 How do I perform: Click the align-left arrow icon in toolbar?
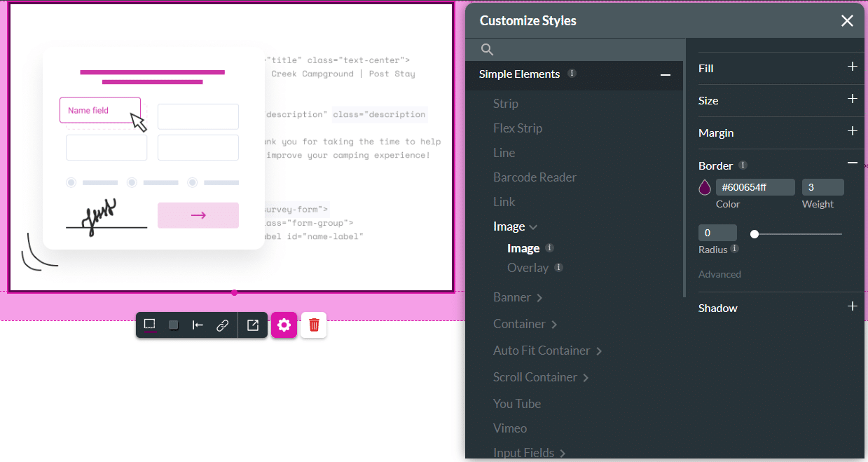click(198, 325)
